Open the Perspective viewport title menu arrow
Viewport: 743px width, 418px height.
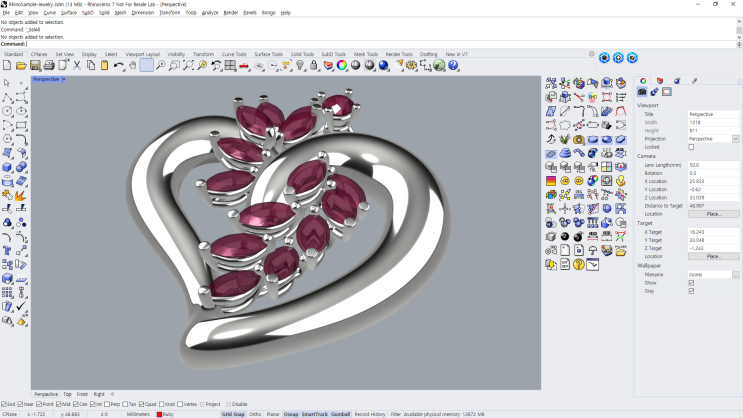(63, 79)
